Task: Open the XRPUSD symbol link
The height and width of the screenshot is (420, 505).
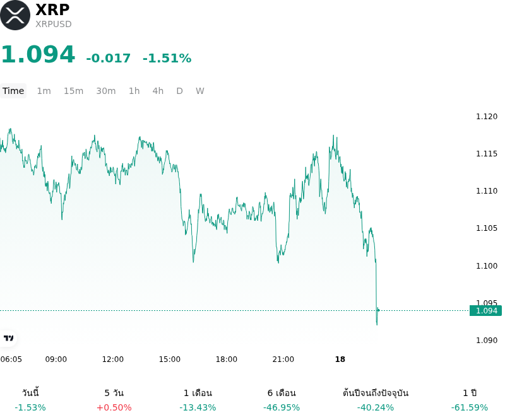Action: 54,24
